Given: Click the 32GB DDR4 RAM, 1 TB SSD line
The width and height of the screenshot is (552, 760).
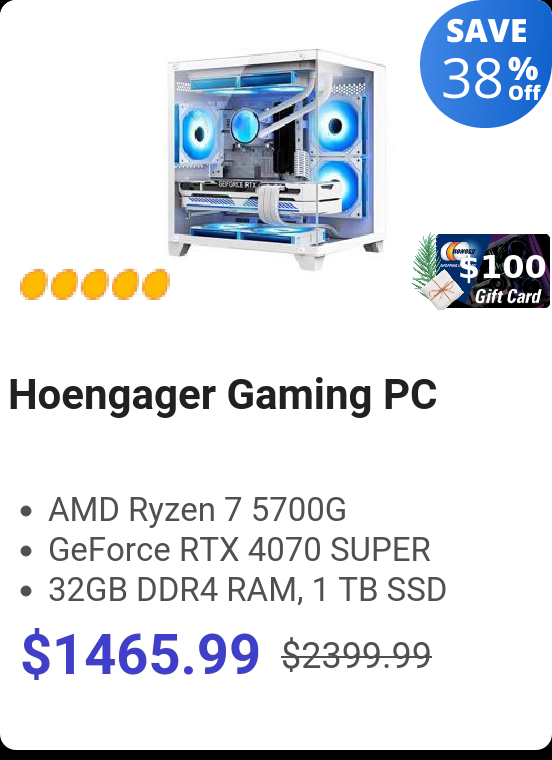Looking at the screenshot, I should (x=247, y=590).
